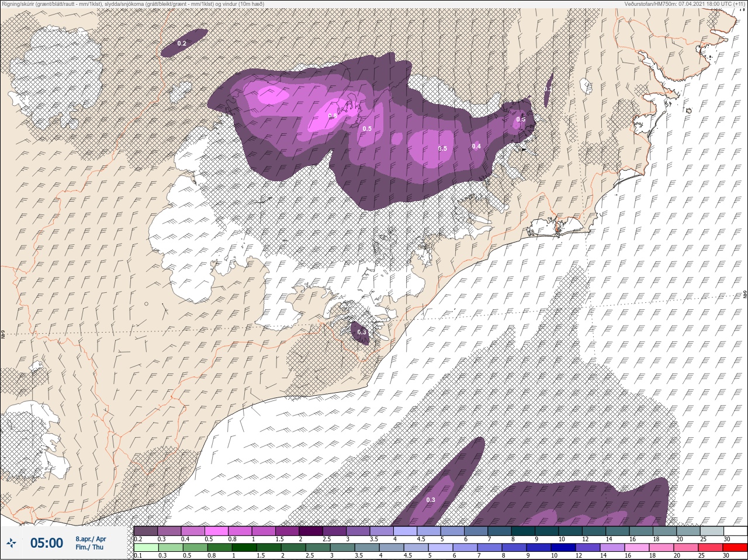
Task: Click the '30' label on upper legend row
Action: pyautogui.click(x=727, y=540)
